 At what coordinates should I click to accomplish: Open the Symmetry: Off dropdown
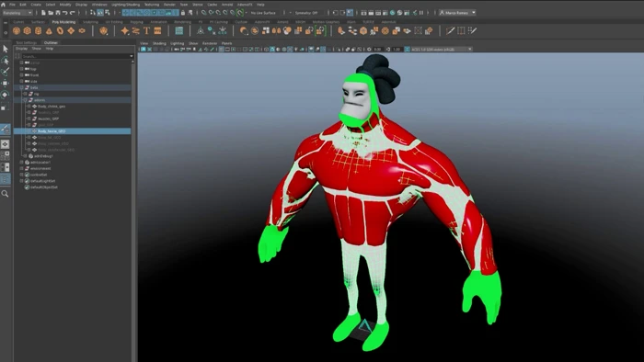click(306, 13)
